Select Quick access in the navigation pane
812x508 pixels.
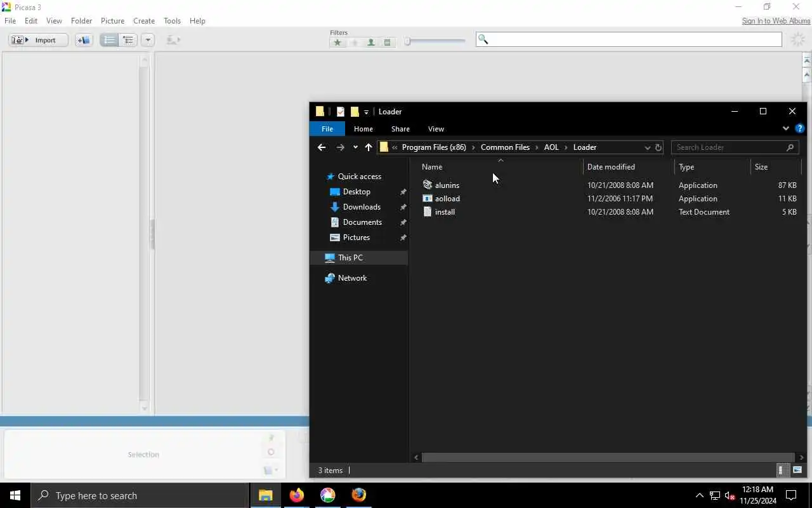click(359, 177)
